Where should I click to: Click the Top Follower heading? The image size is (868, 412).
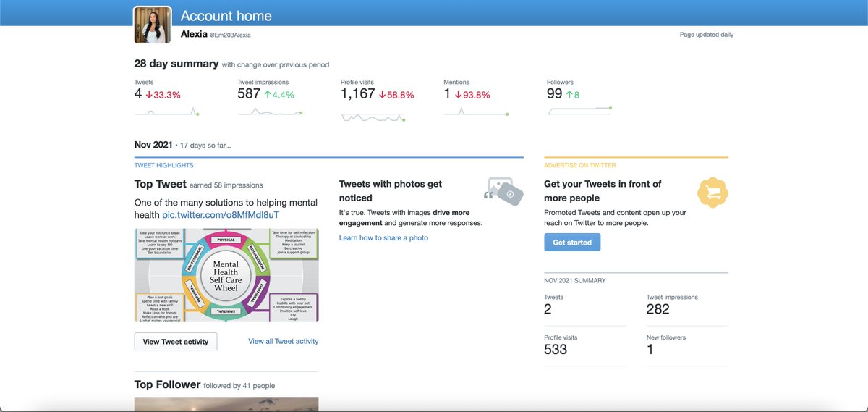tap(167, 384)
